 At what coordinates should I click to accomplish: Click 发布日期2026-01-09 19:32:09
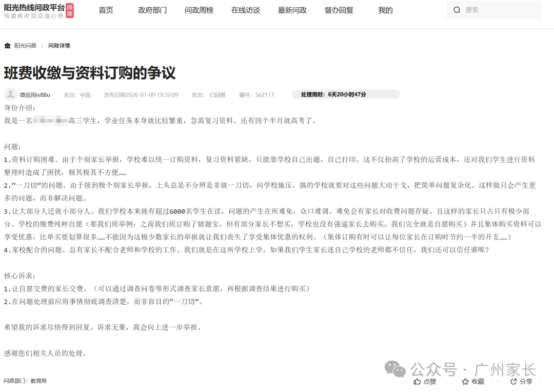141,95
